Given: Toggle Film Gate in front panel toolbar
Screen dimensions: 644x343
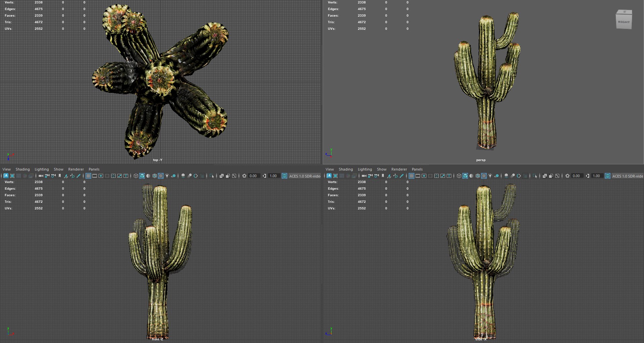Looking at the screenshot, I should [x=95, y=176].
